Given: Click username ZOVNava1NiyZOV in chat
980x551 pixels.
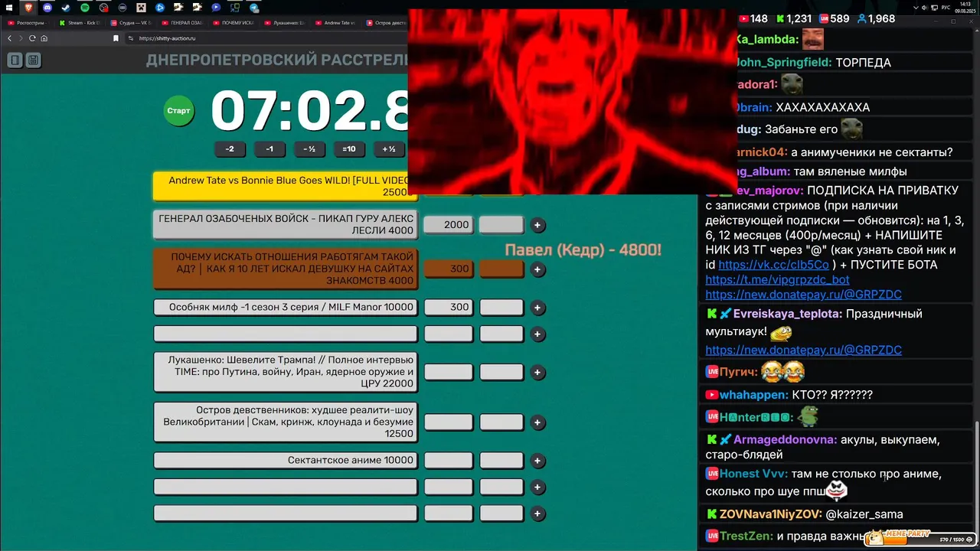Looking at the screenshot, I should click(770, 514).
